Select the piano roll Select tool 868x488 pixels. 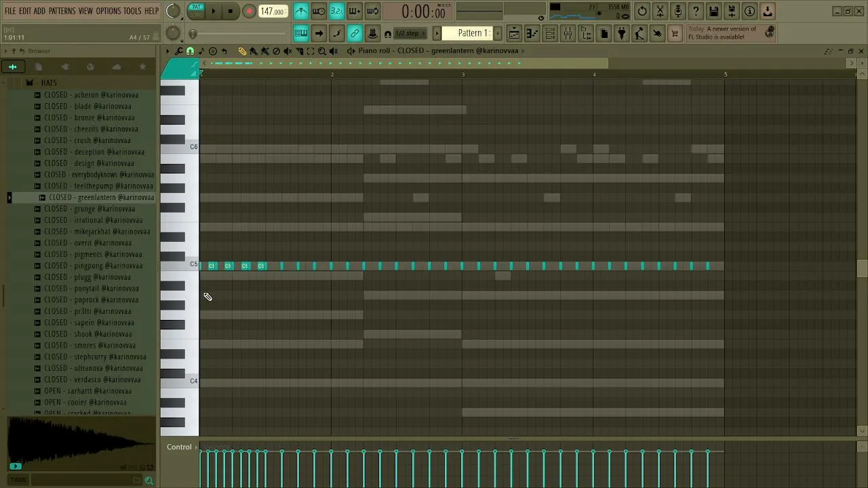coord(311,51)
